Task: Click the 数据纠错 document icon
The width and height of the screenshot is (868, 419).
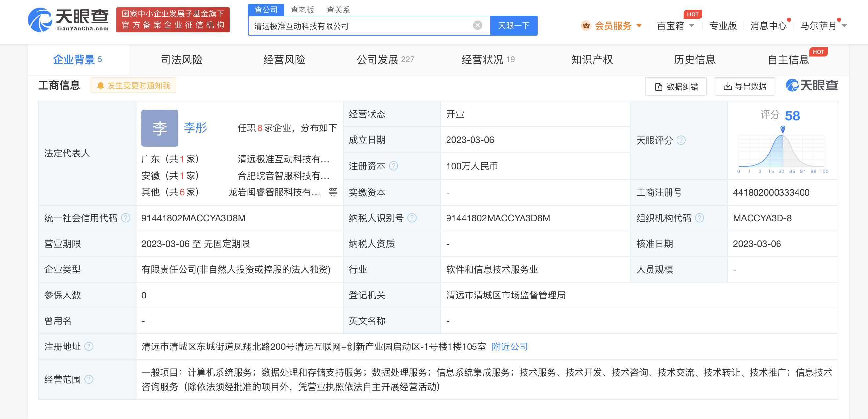Action: coord(658,87)
